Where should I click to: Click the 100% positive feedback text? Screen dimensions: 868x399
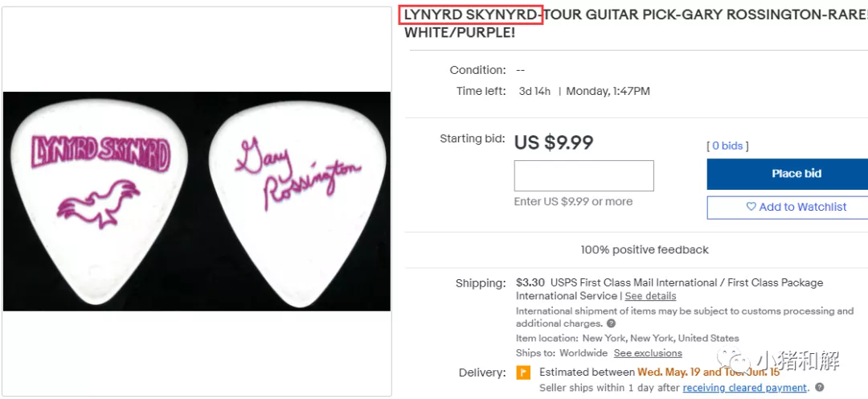pos(645,249)
